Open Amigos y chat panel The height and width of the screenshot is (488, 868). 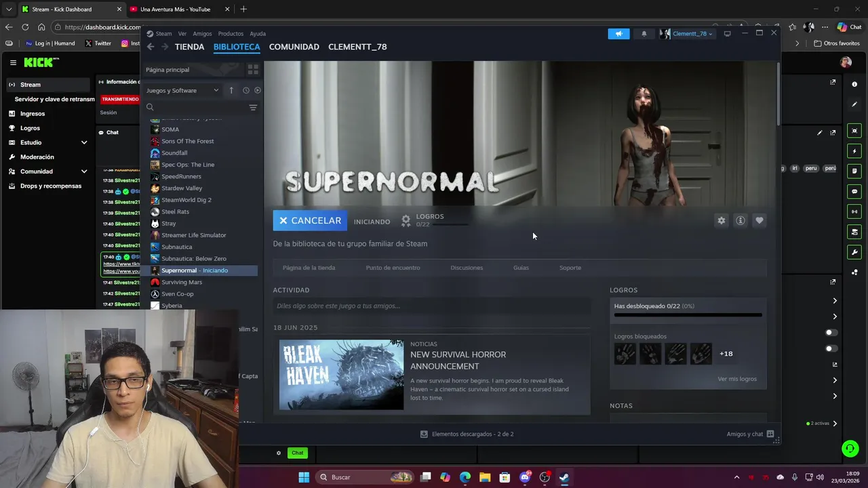(750, 434)
